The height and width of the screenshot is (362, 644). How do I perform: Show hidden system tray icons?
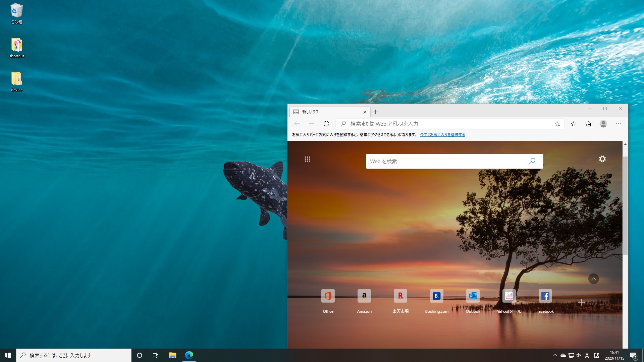click(x=555, y=355)
